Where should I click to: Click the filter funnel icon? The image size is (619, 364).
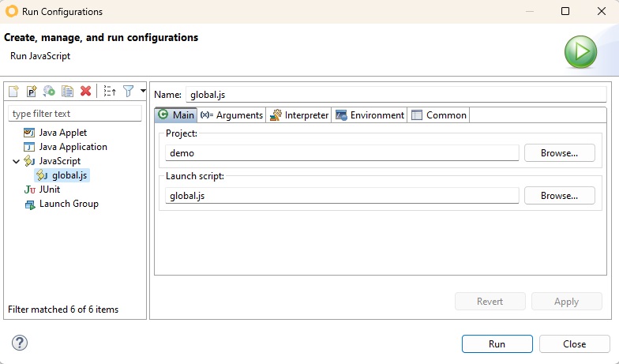(x=128, y=92)
